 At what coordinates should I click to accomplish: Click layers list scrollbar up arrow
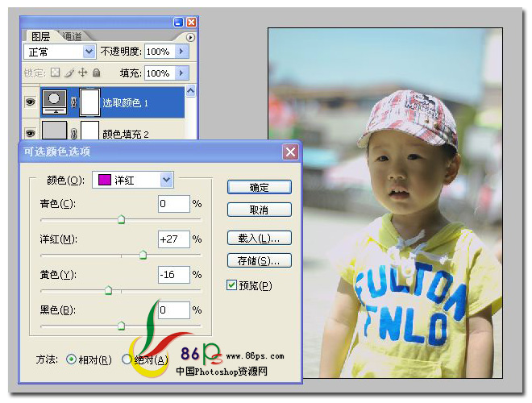pyautogui.click(x=191, y=91)
